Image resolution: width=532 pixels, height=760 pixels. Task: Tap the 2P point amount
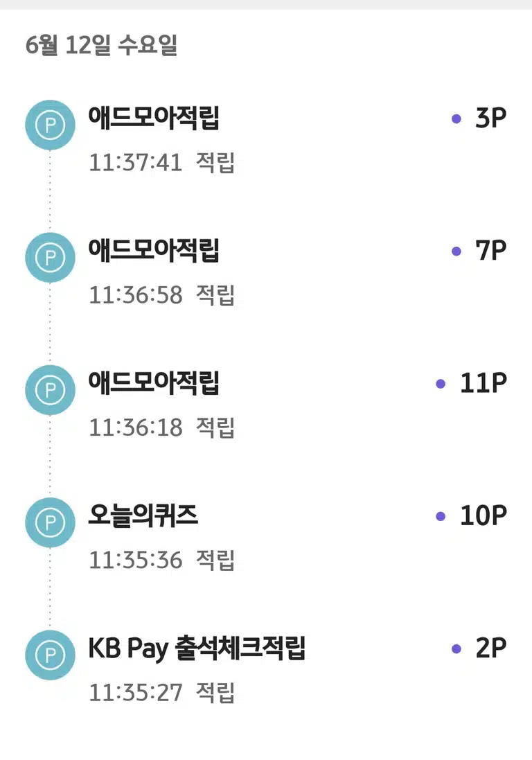(491, 648)
